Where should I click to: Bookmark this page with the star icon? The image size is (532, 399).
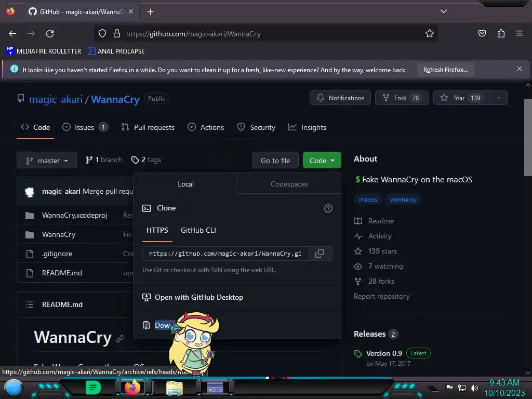(430, 33)
